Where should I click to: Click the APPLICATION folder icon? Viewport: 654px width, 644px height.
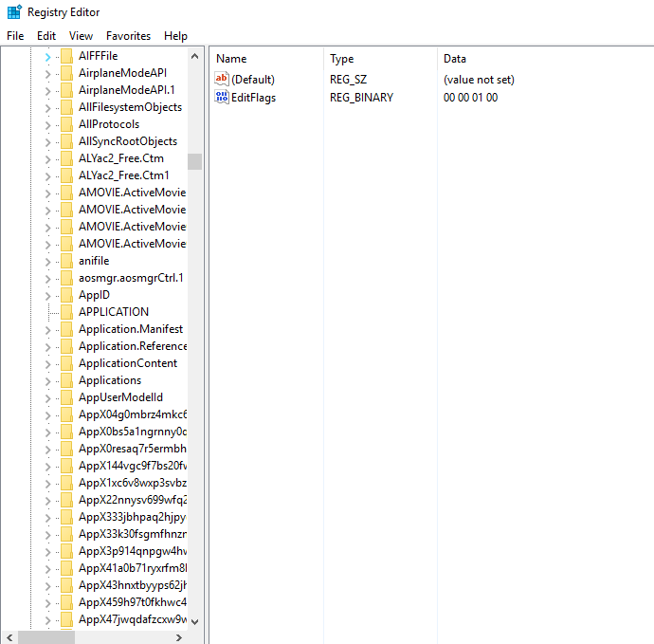click(x=66, y=312)
